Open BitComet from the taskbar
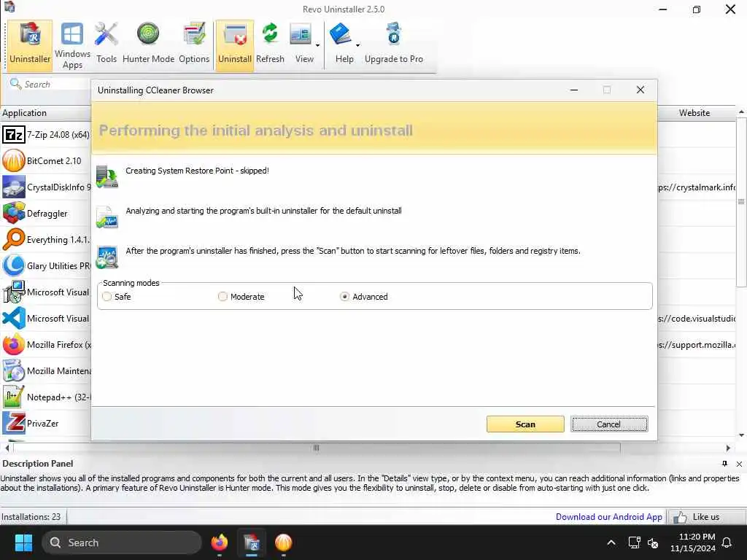 point(284,542)
